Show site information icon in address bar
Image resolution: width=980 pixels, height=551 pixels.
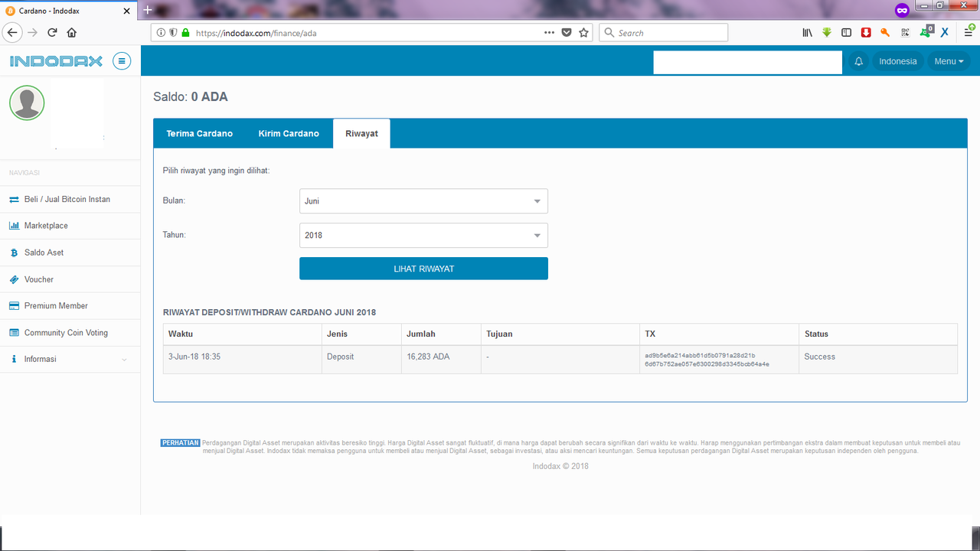click(x=161, y=33)
